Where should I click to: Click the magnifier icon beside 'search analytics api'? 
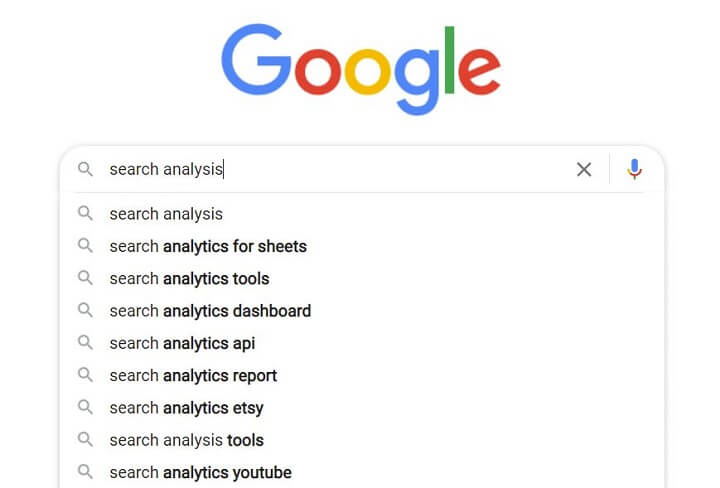coord(85,342)
